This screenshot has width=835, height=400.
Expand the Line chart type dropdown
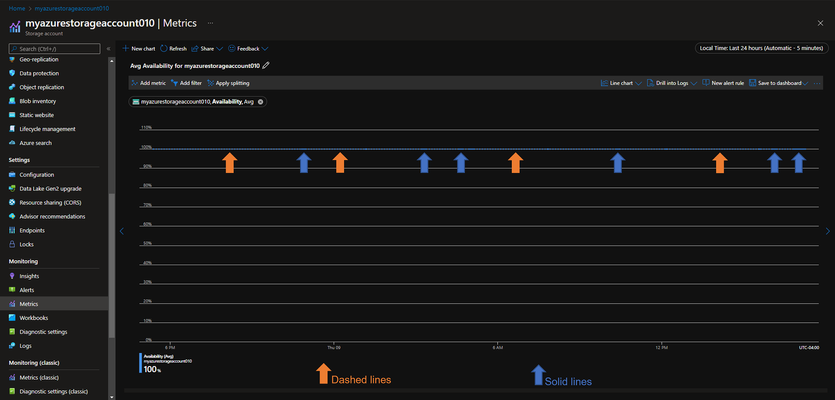click(x=637, y=83)
